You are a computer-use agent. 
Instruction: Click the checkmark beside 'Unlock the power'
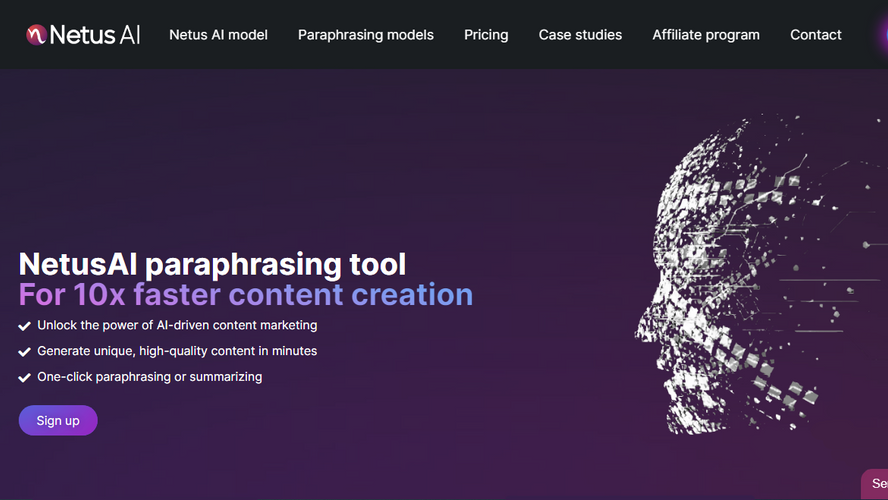pos(24,326)
